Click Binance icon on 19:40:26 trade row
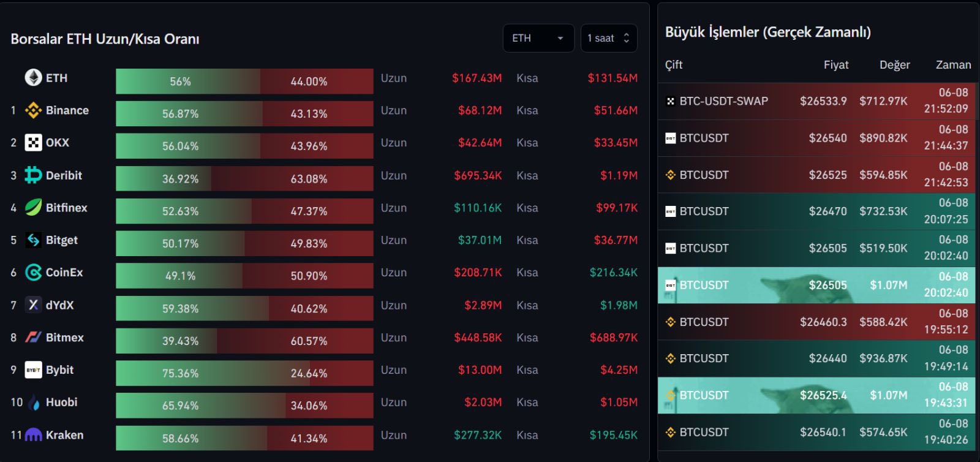980x462 pixels. (671, 432)
